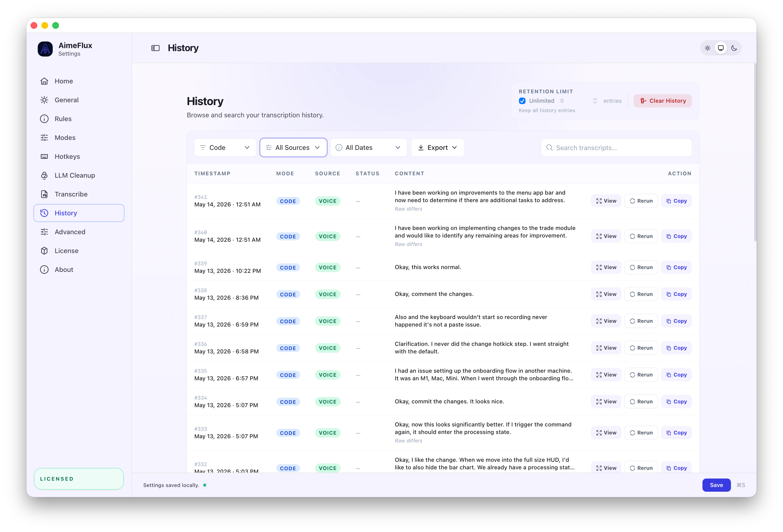
Task: Open LLM Cleanup settings
Action: pos(79,176)
